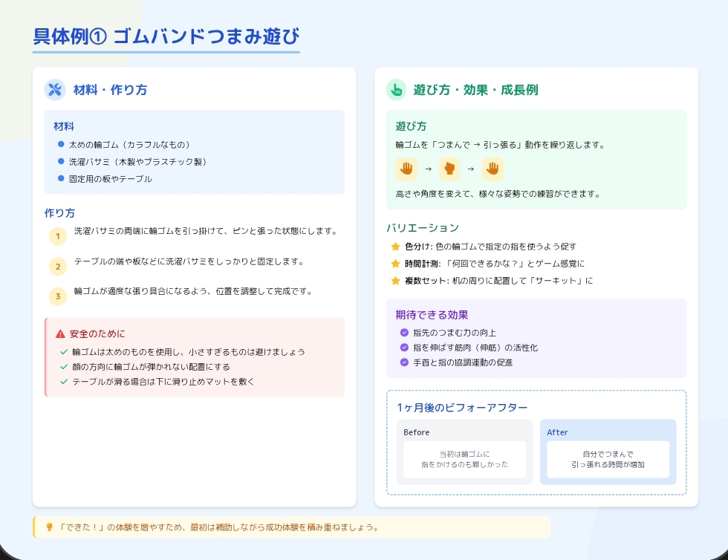The image size is (728, 560).
Task: Click the lightbulb tip icon
Action: [50, 527]
